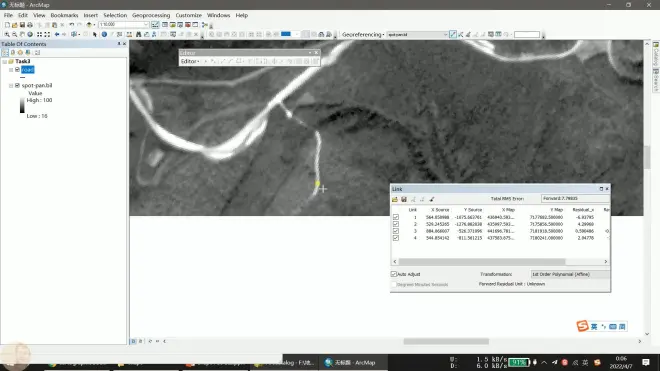This screenshot has height=371, width=660.
Task: Click List By Drawing Order icon
Action: [5, 53]
